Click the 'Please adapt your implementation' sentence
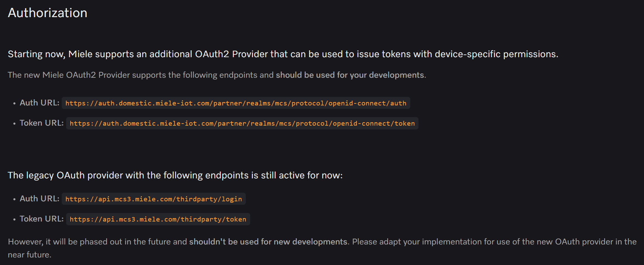 click(x=494, y=242)
